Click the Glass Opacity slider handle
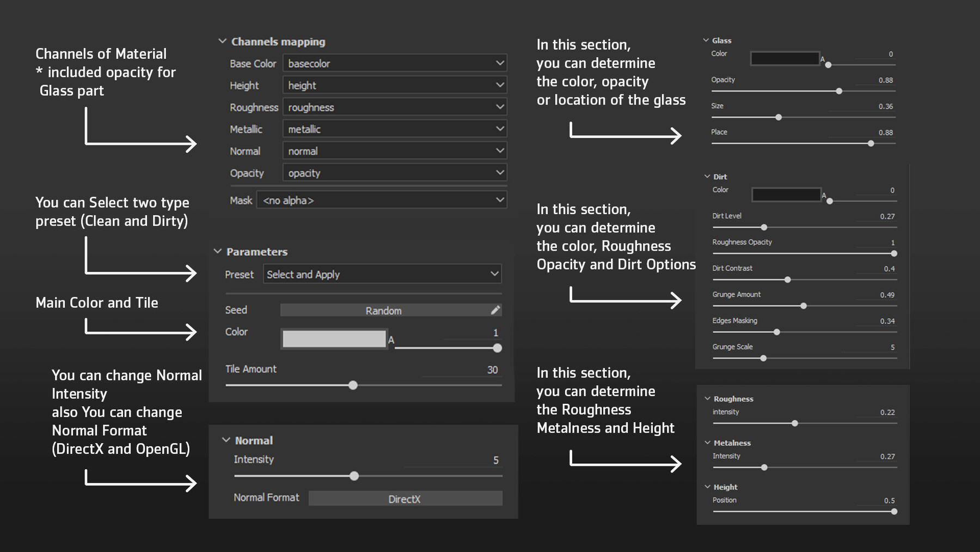This screenshot has height=552, width=980. click(x=839, y=91)
